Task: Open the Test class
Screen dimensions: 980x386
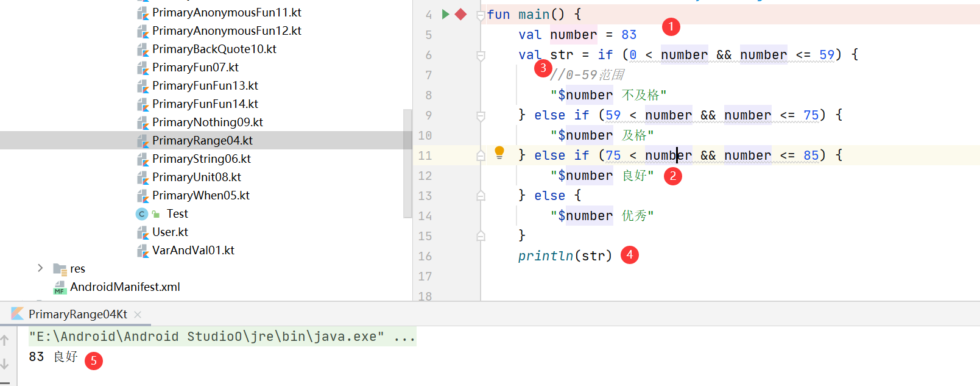Action: pyautogui.click(x=177, y=213)
